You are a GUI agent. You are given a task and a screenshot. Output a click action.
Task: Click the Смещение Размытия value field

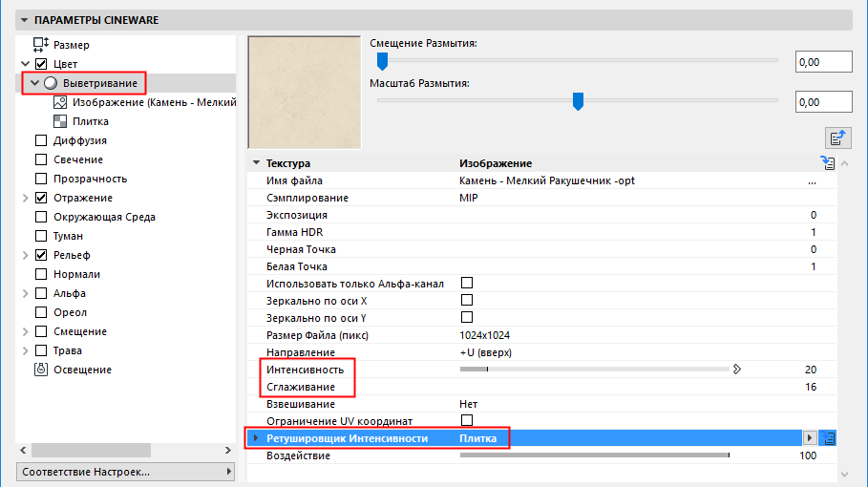[x=824, y=62]
